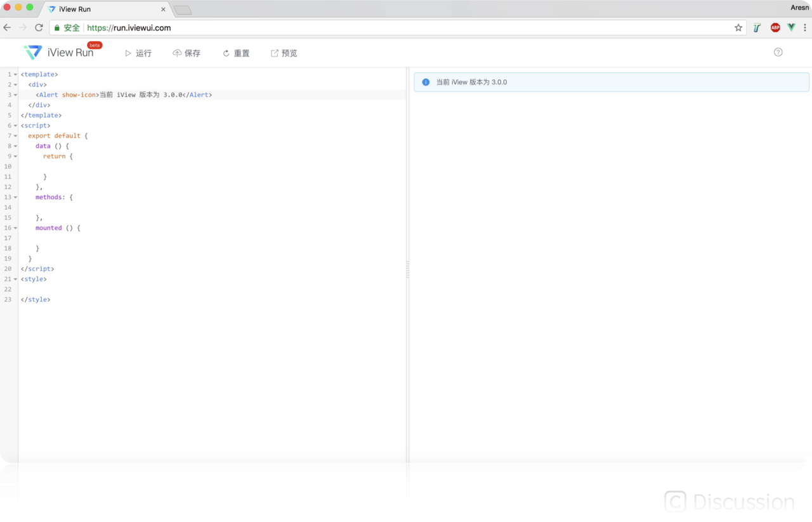The width and height of the screenshot is (812, 522).
Task: Click the secure lock icon in address bar
Action: (57, 28)
